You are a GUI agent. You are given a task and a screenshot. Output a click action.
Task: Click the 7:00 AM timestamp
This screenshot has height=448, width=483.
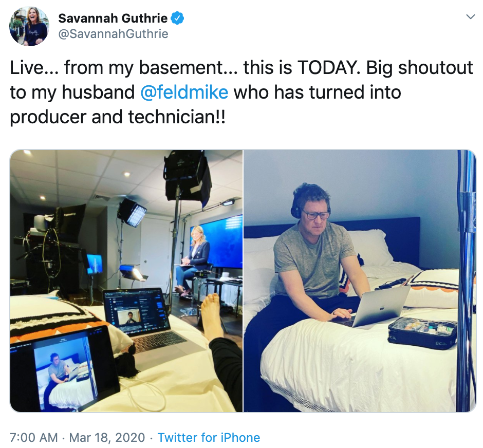[34, 438]
